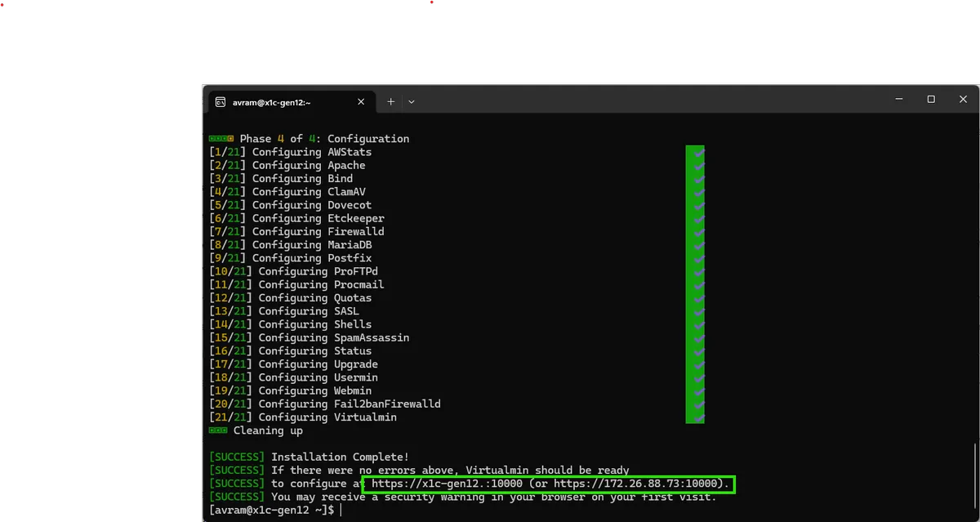
Task: Click the "Phase 4 of 4: Configuration" heading
Action: pos(324,139)
